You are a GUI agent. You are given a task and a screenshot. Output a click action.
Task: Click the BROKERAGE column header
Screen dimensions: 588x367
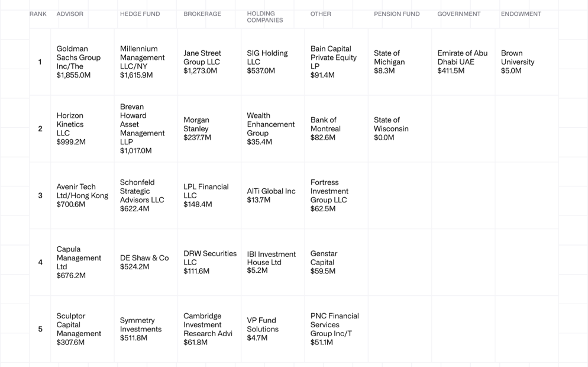[x=202, y=14]
